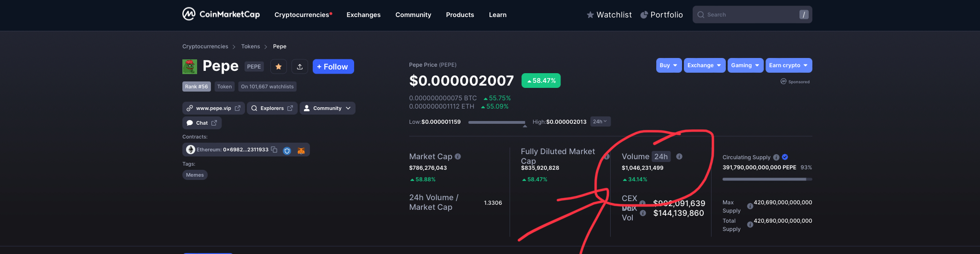Click the 1.3306 volume ratio value
This screenshot has width=980, height=254.
(x=493, y=203)
